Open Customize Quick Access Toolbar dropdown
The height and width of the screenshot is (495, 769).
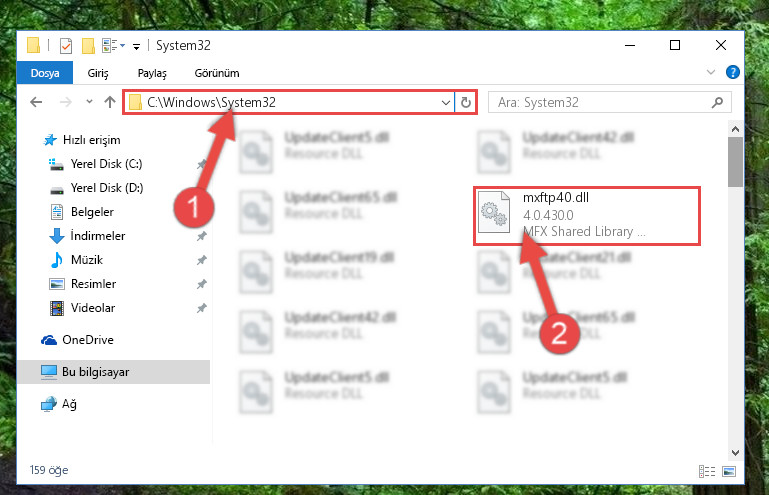(136, 46)
